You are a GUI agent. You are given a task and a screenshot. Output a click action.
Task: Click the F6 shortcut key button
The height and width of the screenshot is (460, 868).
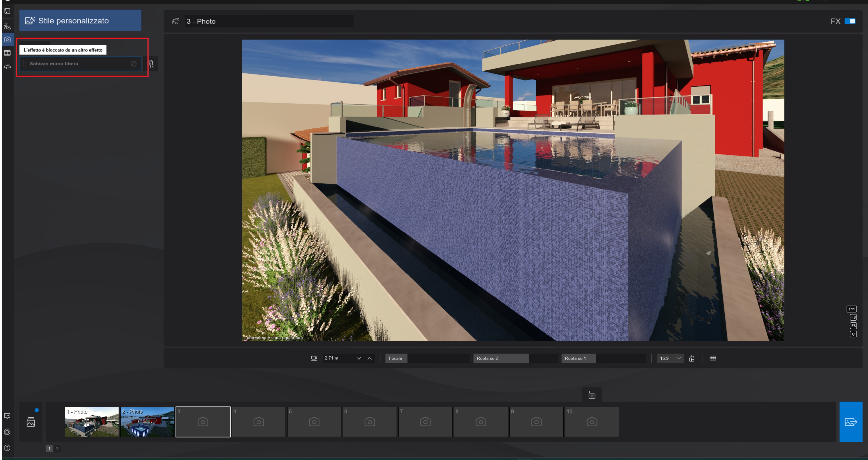pyautogui.click(x=853, y=326)
